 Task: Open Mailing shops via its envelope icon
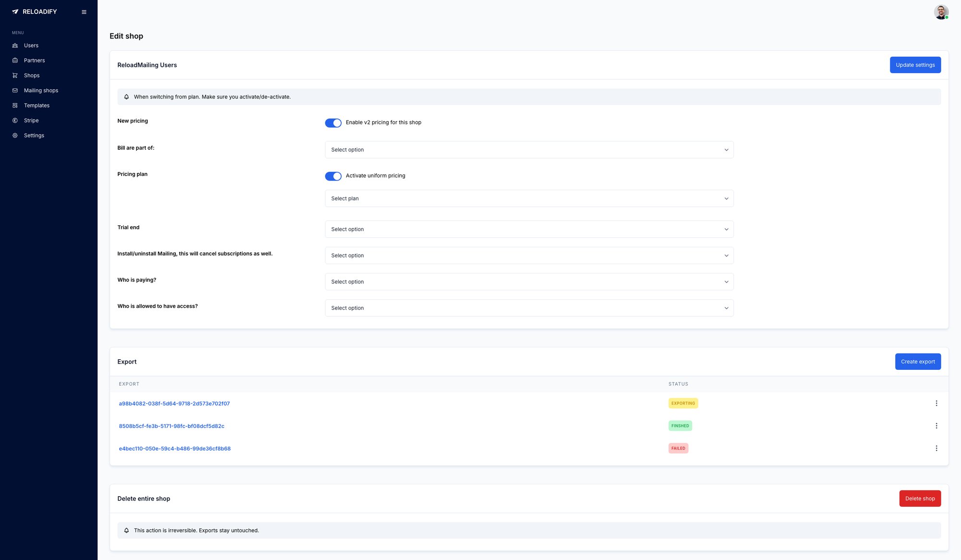coord(15,90)
